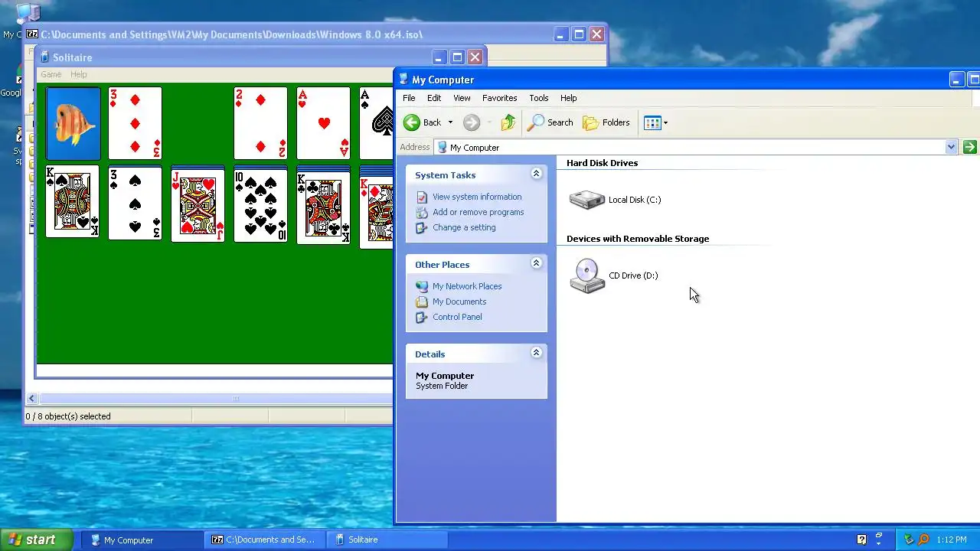Viewport: 980px width, 551px height.
Task: Click the king of spades card
Action: coord(73,202)
